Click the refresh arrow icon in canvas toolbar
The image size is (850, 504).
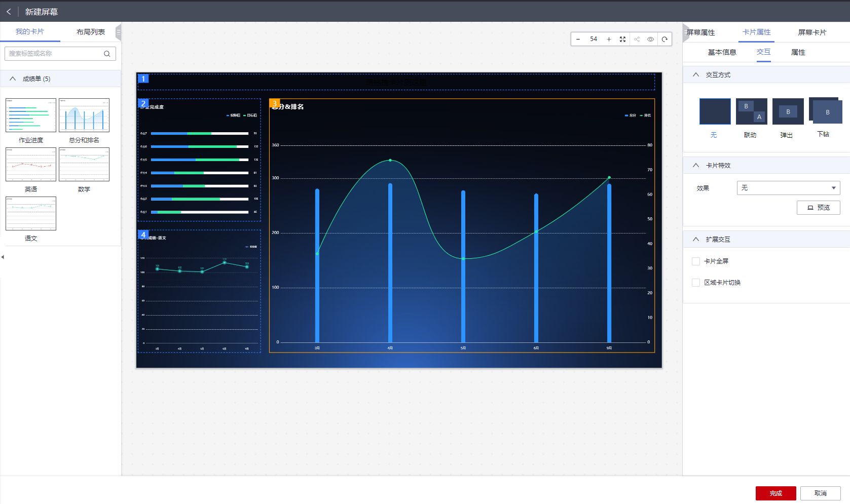664,39
